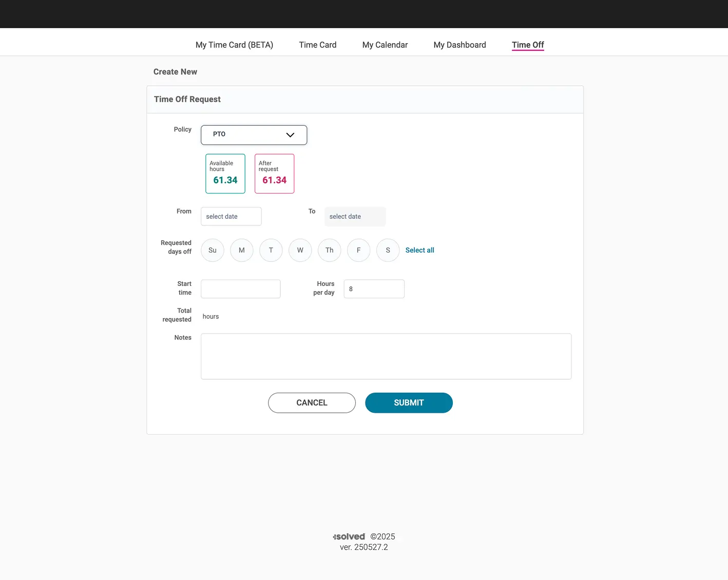
Task: Open the From date picker
Action: pos(231,216)
